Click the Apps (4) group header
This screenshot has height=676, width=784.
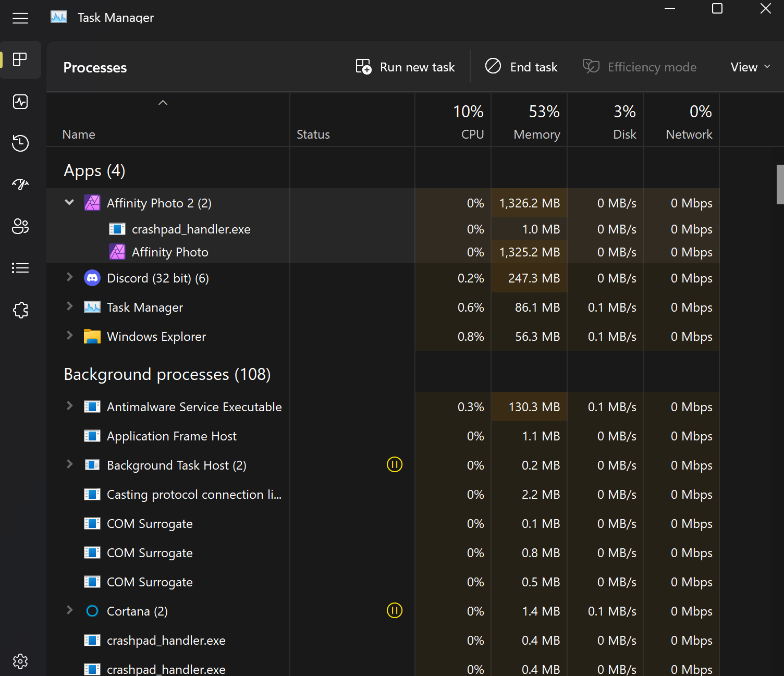(x=94, y=170)
